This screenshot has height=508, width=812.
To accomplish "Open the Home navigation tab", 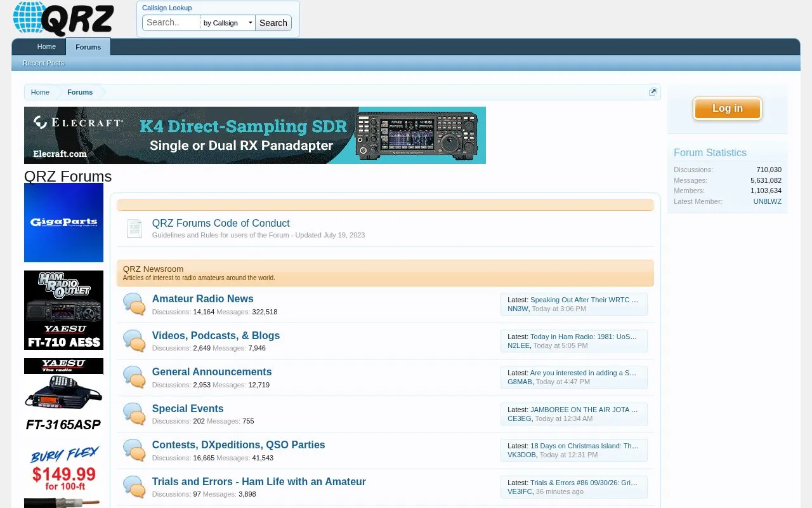I will [x=46, y=46].
